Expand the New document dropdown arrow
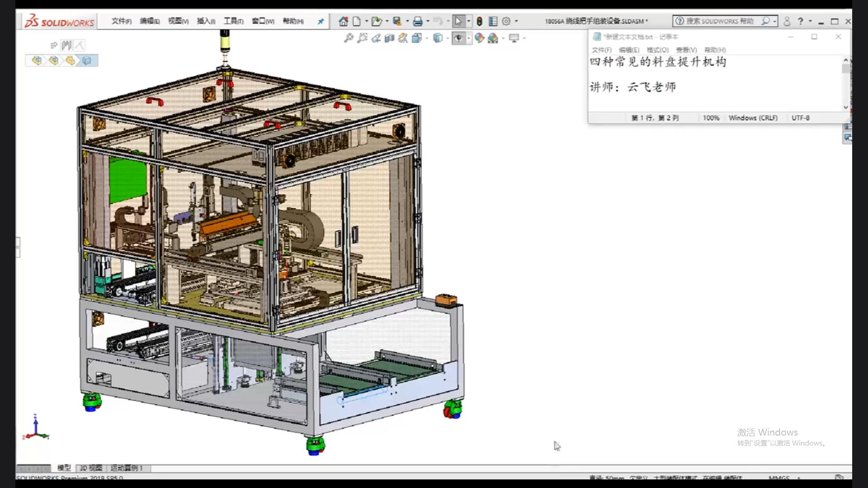 click(366, 21)
